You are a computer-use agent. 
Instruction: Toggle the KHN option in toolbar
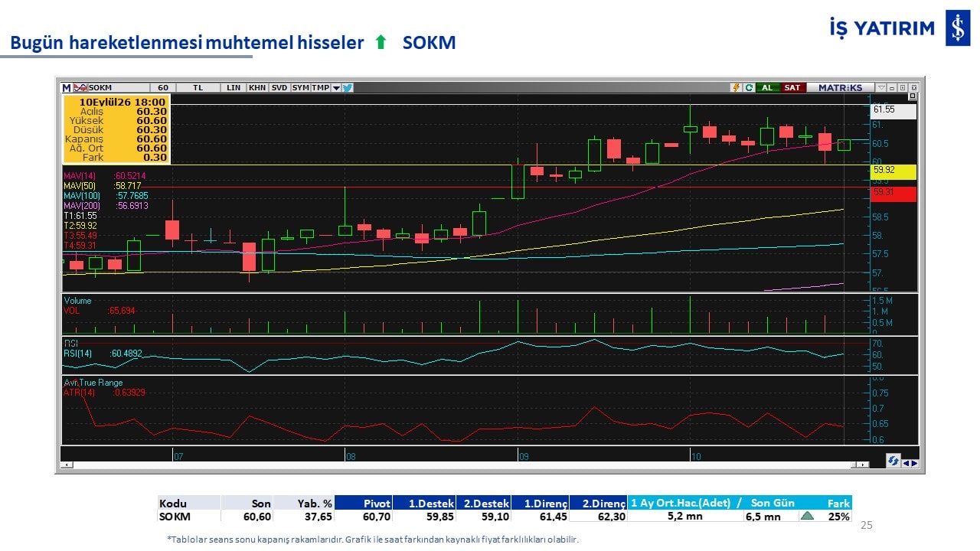pyautogui.click(x=257, y=88)
